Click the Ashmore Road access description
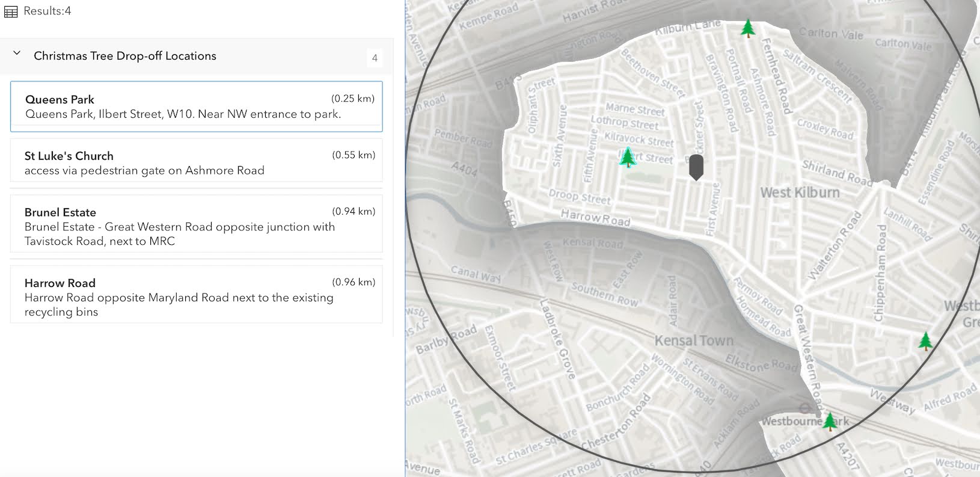 point(144,171)
